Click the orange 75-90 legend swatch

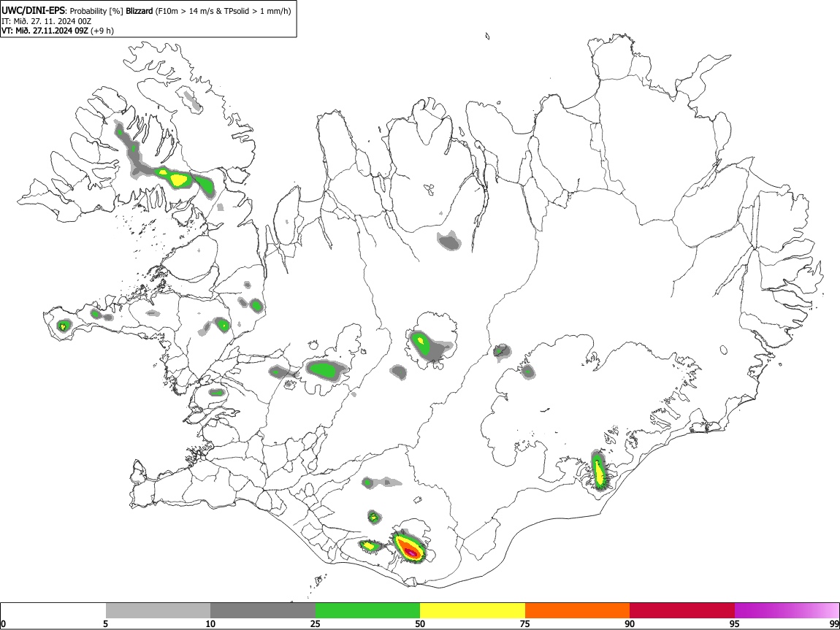(x=577, y=610)
